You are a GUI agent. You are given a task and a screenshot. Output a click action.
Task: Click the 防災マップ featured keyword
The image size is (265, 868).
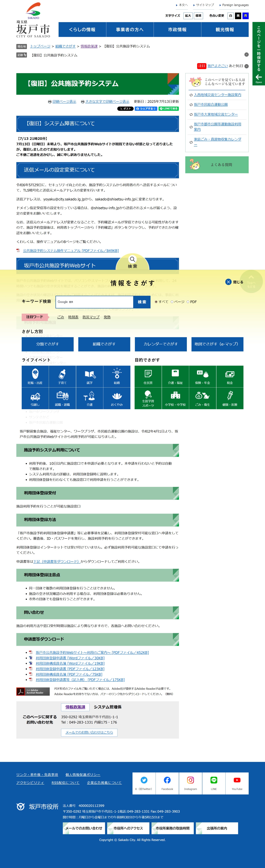pyautogui.click(x=91, y=317)
